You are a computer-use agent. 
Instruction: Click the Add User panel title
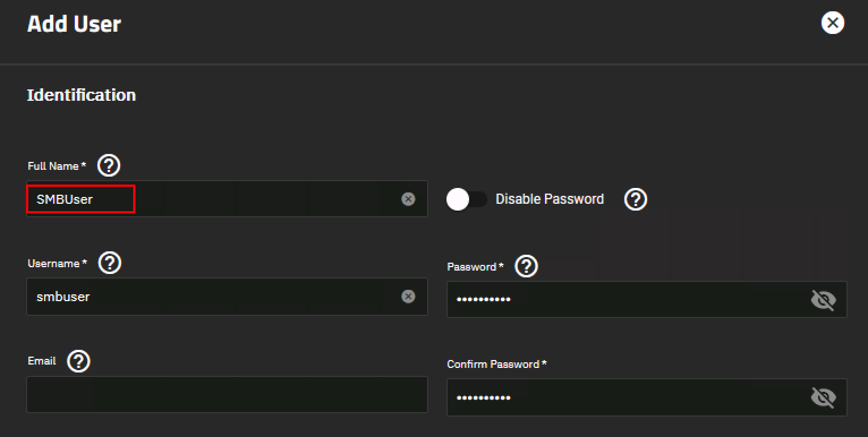pyautogui.click(x=74, y=24)
